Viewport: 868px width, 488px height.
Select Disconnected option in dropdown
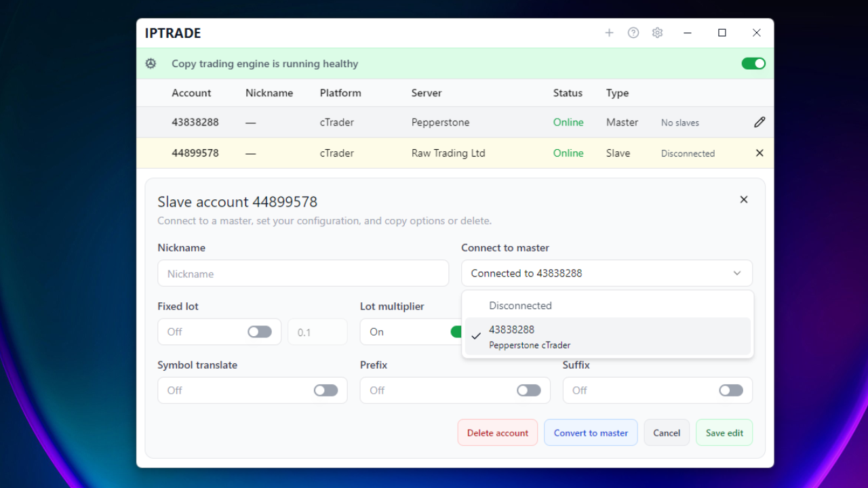point(521,306)
